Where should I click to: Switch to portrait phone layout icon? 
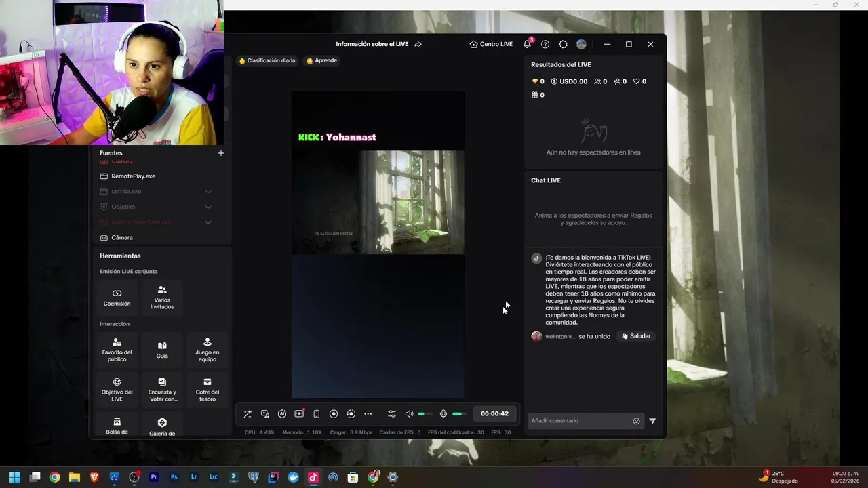coord(316,414)
